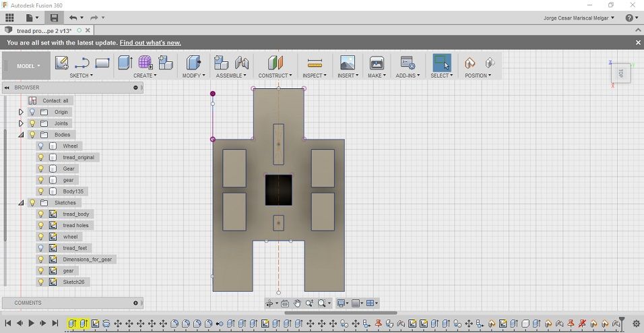Open the Insert image icon
Viewport: 644px width, 333px height.
click(348, 63)
